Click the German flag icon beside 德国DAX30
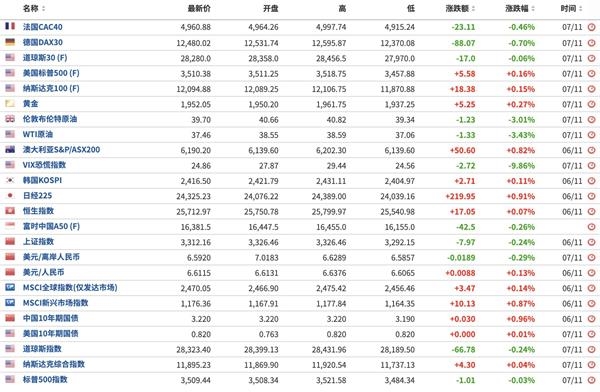 tap(10, 42)
